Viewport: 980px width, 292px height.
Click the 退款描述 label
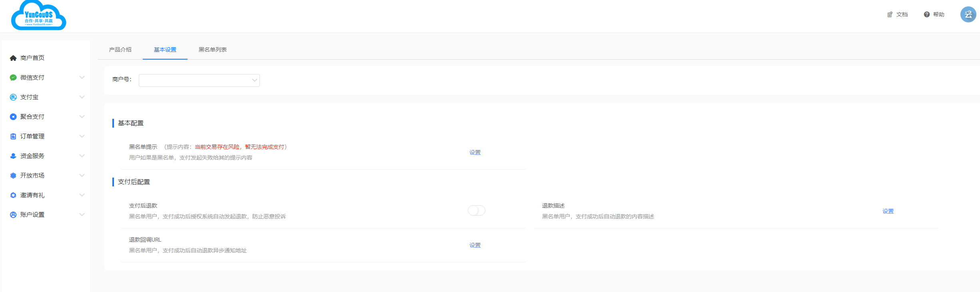(x=553, y=206)
